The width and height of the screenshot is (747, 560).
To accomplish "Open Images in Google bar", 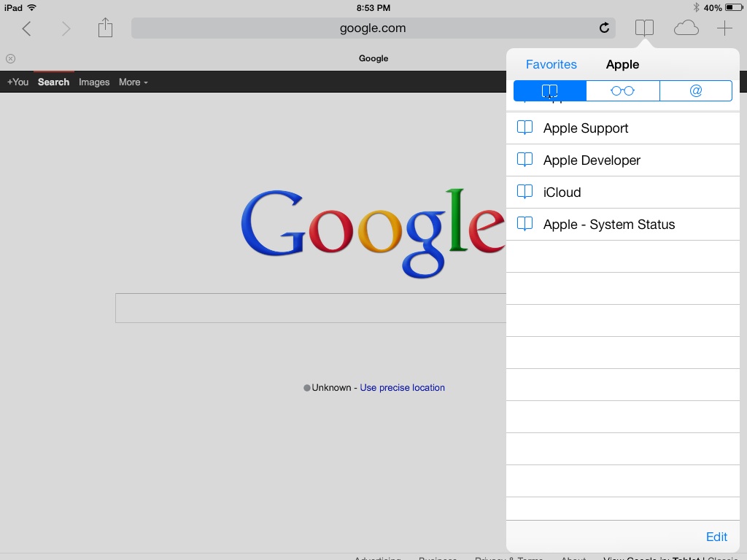I will [94, 82].
